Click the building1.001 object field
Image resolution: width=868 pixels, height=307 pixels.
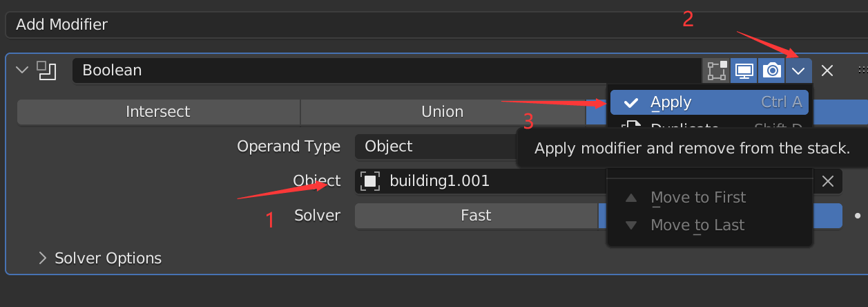[586, 181]
